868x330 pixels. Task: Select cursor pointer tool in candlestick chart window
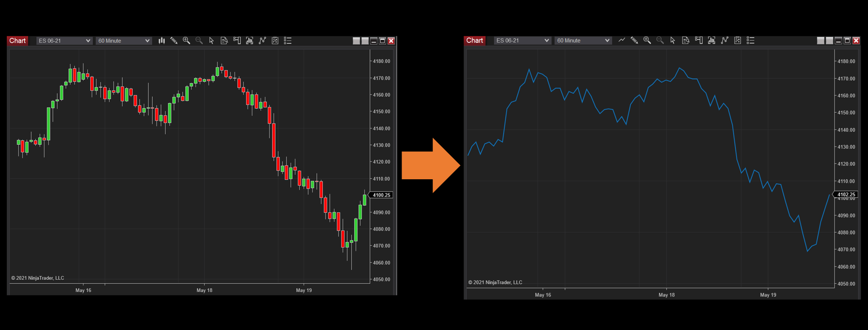pyautogui.click(x=211, y=41)
